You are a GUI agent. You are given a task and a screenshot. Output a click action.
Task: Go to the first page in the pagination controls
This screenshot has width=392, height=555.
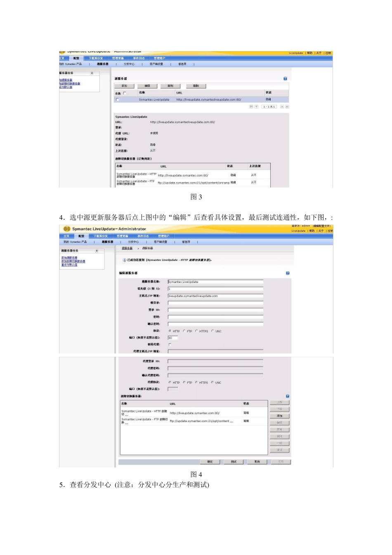(x=250, y=107)
